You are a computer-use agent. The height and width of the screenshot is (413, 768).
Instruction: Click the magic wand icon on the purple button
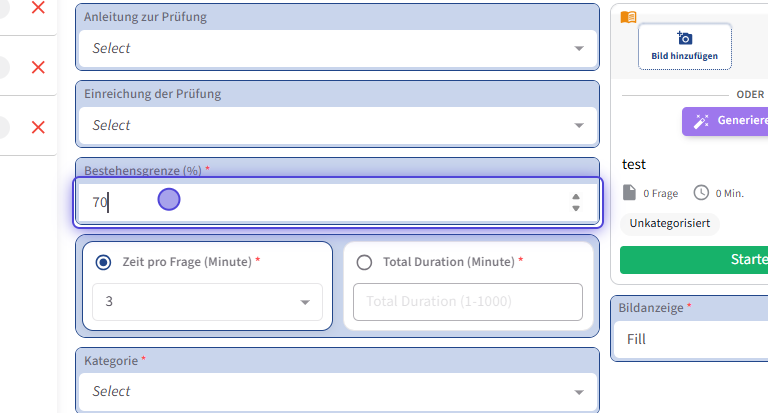click(702, 121)
